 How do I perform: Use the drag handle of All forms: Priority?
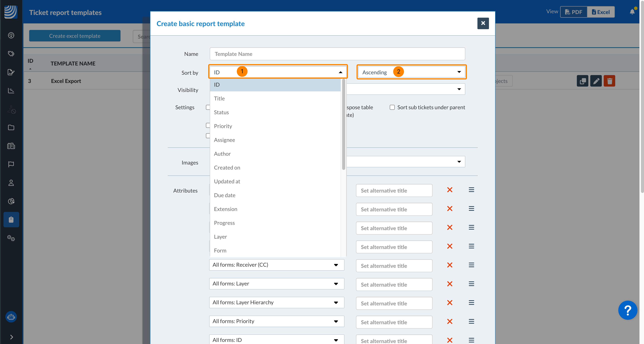tap(471, 322)
